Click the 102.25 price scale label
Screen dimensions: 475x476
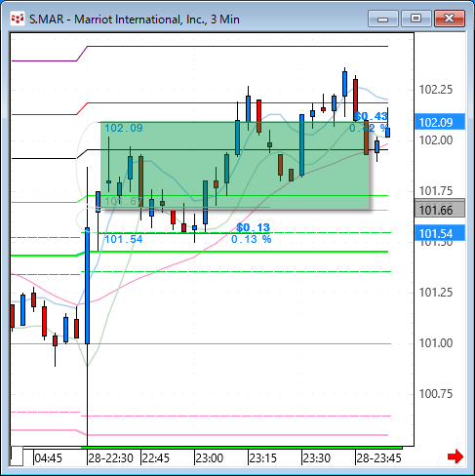[436, 90]
